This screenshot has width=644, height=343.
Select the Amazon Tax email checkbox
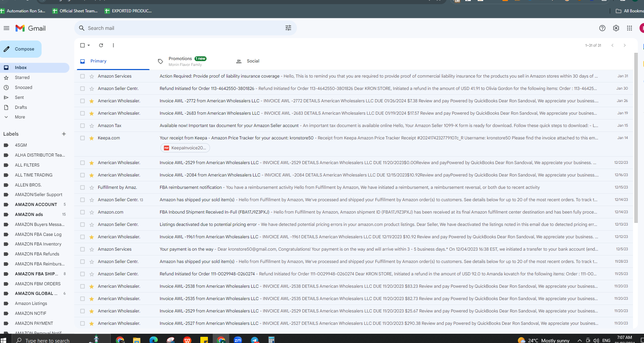tap(82, 126)
